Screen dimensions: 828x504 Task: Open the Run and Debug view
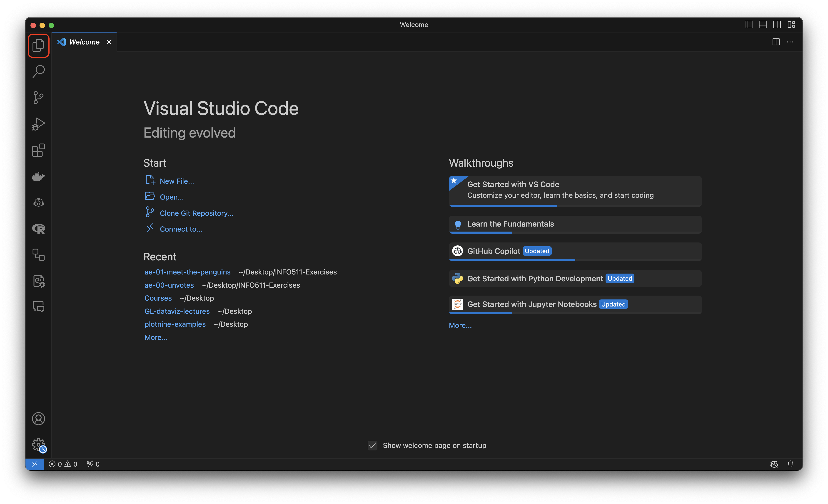38,124
